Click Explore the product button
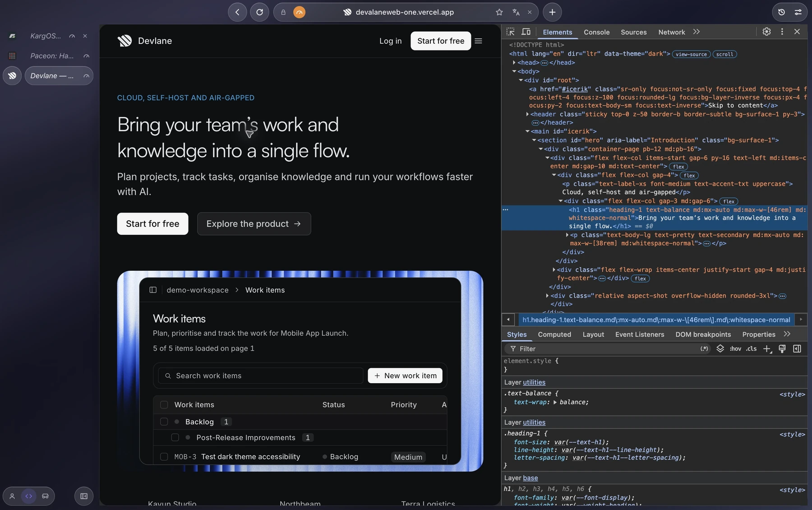Viewport: 812px width, 510px height. click(254, 224)
